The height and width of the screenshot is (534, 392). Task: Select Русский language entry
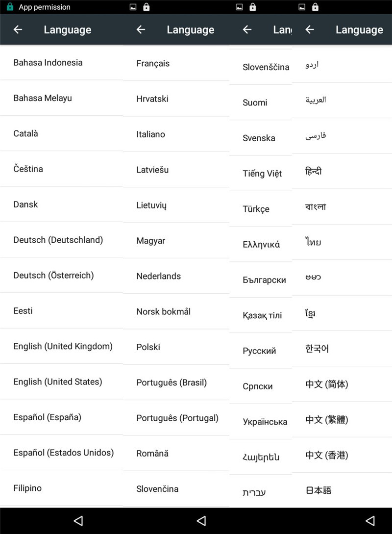259,351
